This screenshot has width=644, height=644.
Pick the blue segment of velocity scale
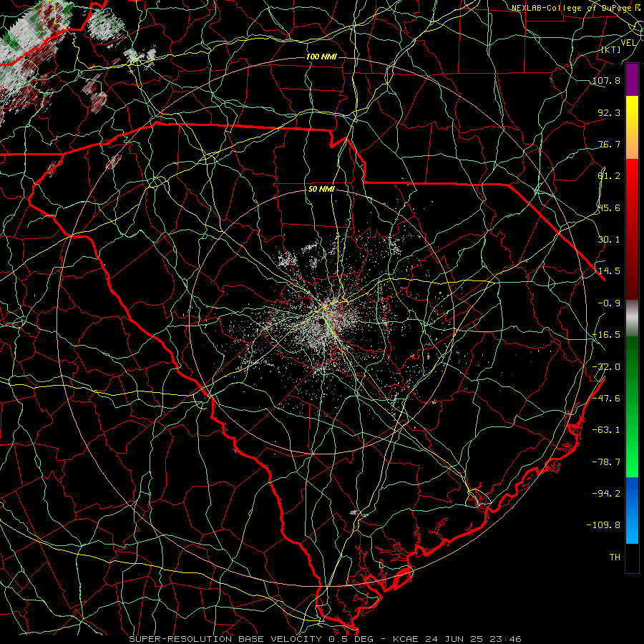tap(632, 510)
